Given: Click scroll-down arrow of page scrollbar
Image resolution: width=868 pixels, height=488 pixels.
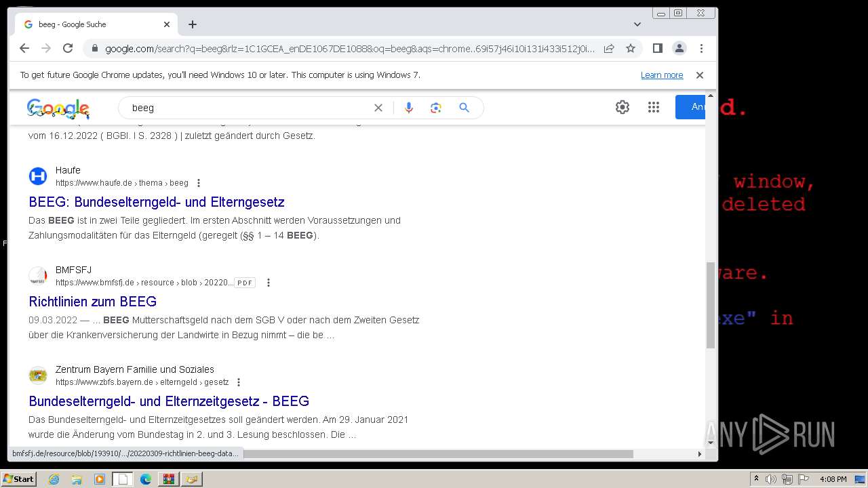Looking at the screenshot, I should (711, 443).
